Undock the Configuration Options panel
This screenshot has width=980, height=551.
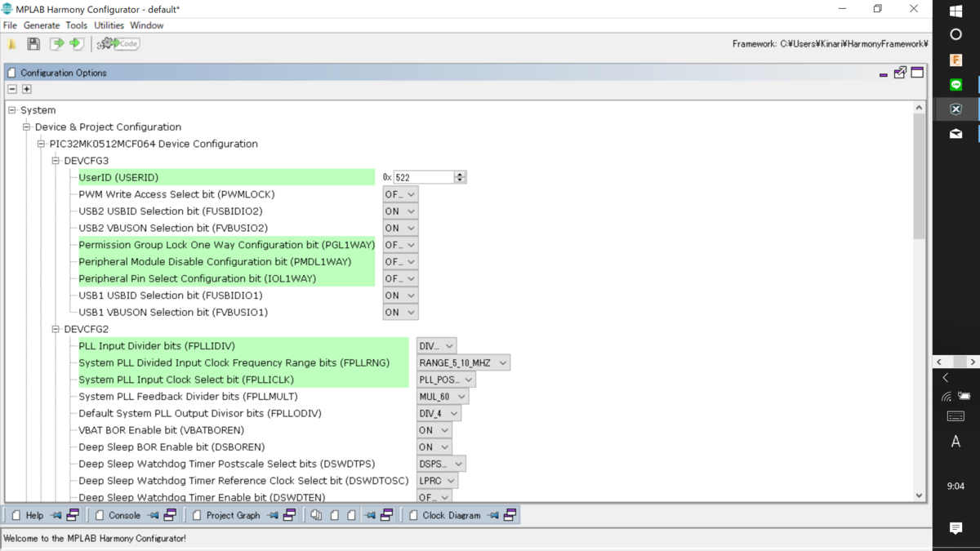(900, 72)
